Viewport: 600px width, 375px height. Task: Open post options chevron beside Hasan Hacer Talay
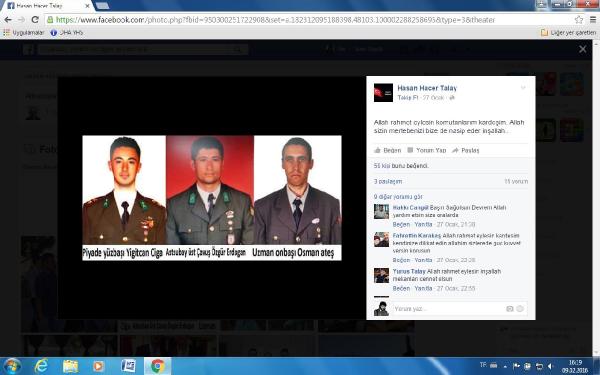coord(523,88)
